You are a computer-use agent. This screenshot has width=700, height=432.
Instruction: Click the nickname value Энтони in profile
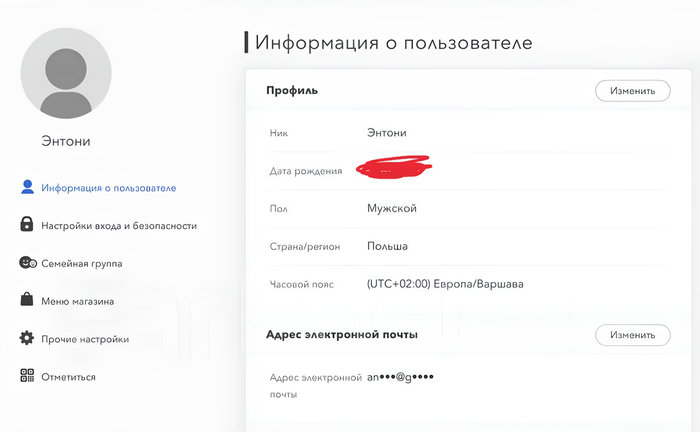387,132
